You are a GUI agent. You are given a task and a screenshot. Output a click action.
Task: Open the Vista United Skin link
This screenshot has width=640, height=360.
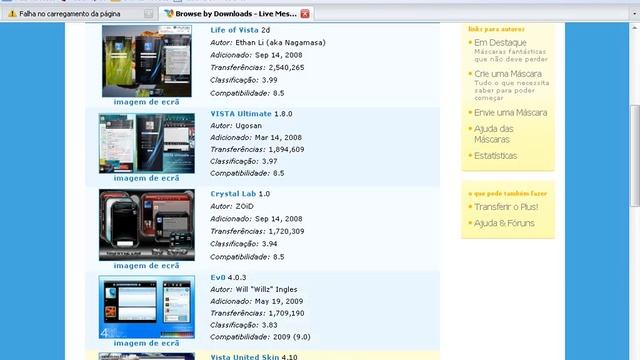(x=244, y=357)
